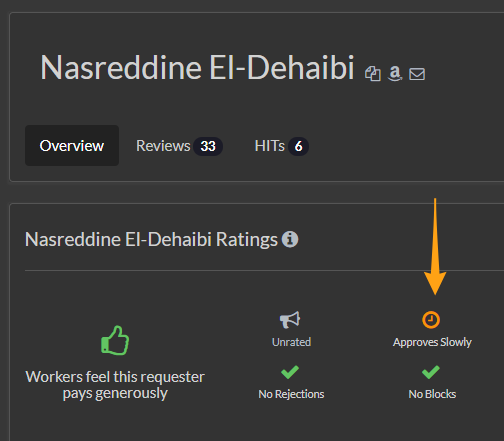Viewport: 504px width, 441px height.
Task: Click the Nasreddine El-Dehaibi title
Action: tap(197, 68)
